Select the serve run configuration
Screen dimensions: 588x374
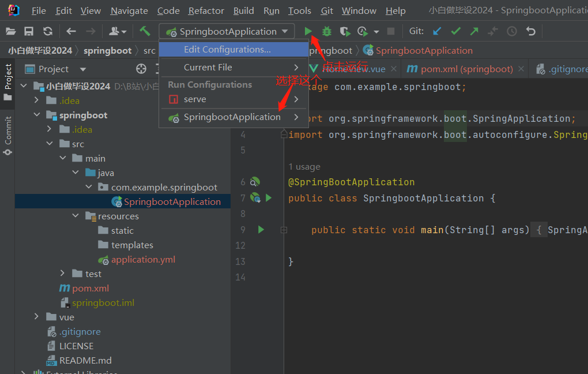(233, 99)
